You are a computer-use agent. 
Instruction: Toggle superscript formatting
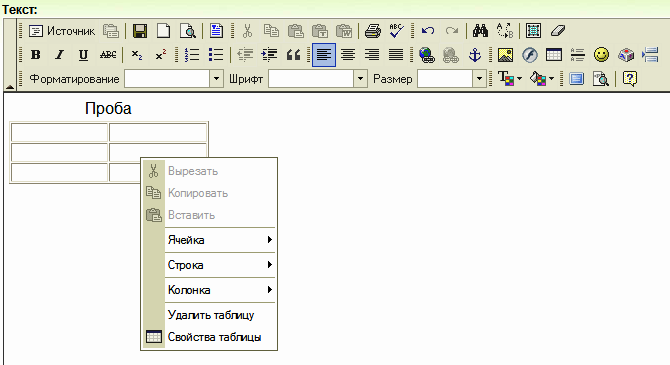point(161,55)
